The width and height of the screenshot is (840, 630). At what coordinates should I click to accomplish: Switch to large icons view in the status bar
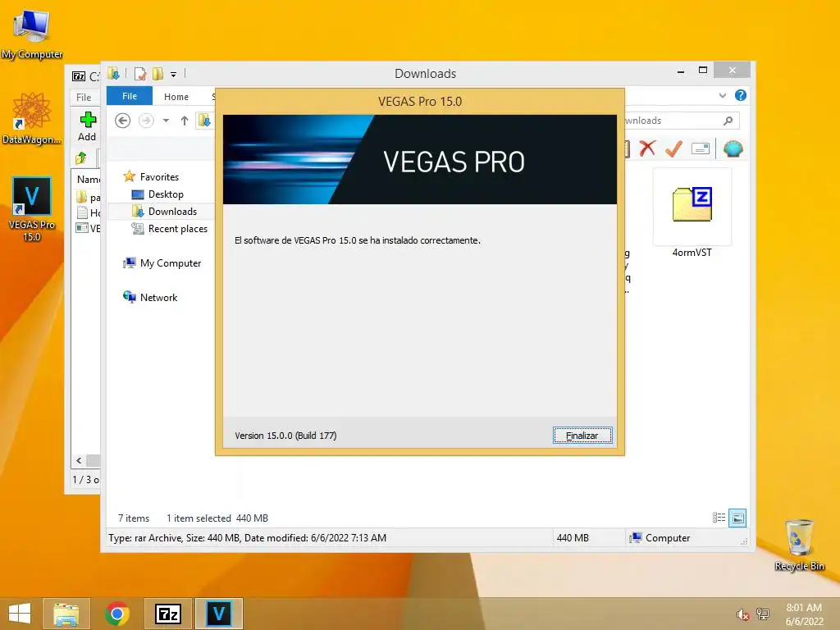click(737, 518)
